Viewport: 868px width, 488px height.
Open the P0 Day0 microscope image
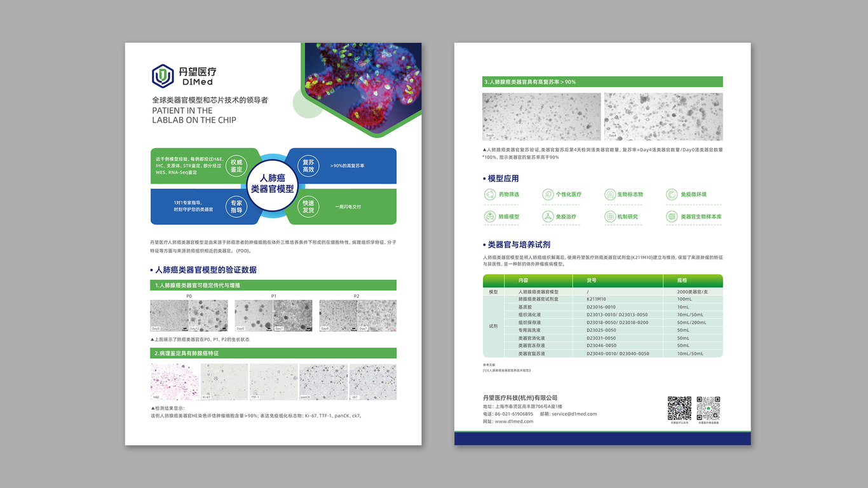pyautogui.click(x=169, y=316)
